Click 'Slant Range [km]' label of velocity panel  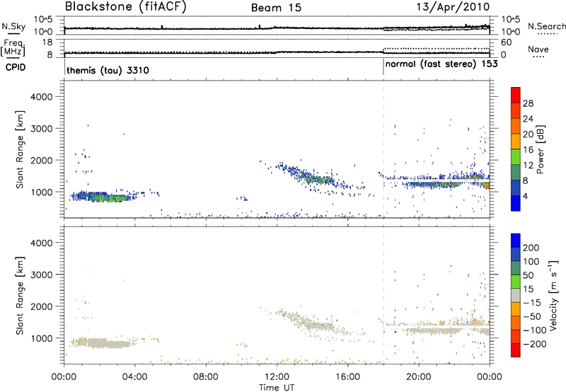click(20, 296)
